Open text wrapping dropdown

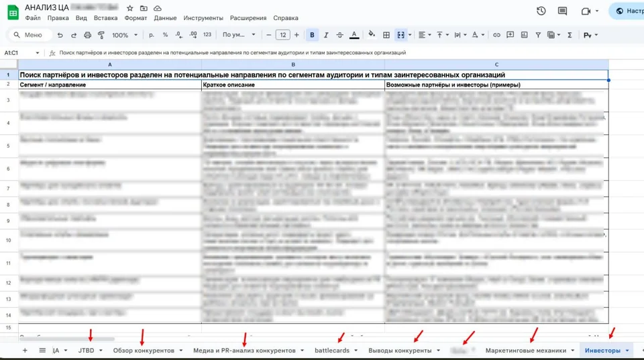coord(460,35)
